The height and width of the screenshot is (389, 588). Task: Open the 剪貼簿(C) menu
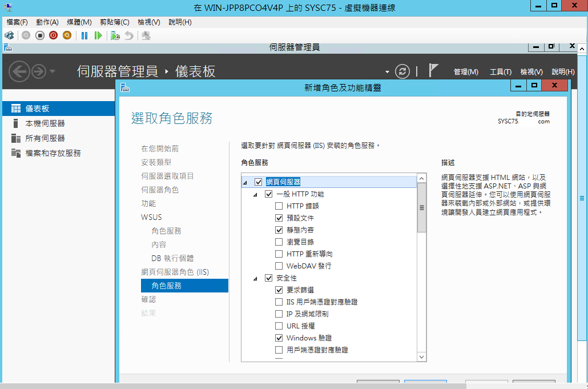pos(114,22)
